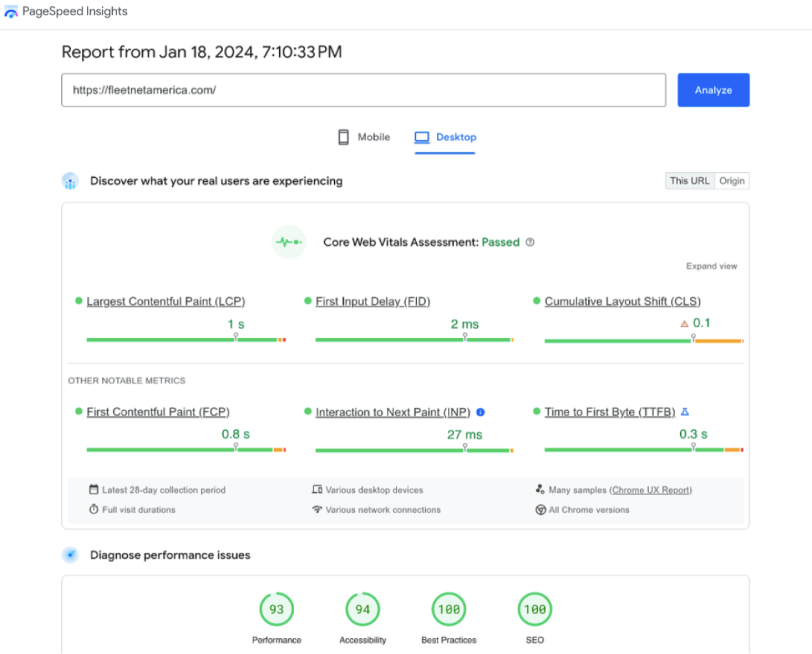This screenshot has width=812, height=654.
Task: Click the experimental flask icon beside TTFB
Action: point(685,411)
